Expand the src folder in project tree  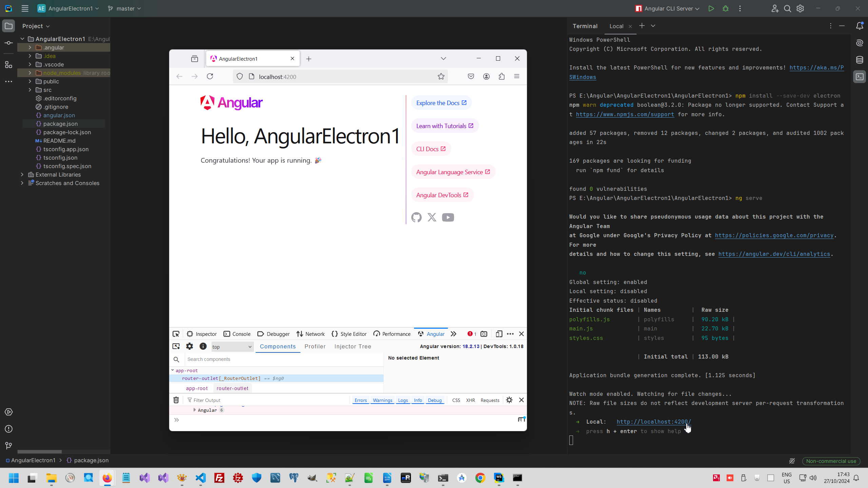tap(30, 90)
